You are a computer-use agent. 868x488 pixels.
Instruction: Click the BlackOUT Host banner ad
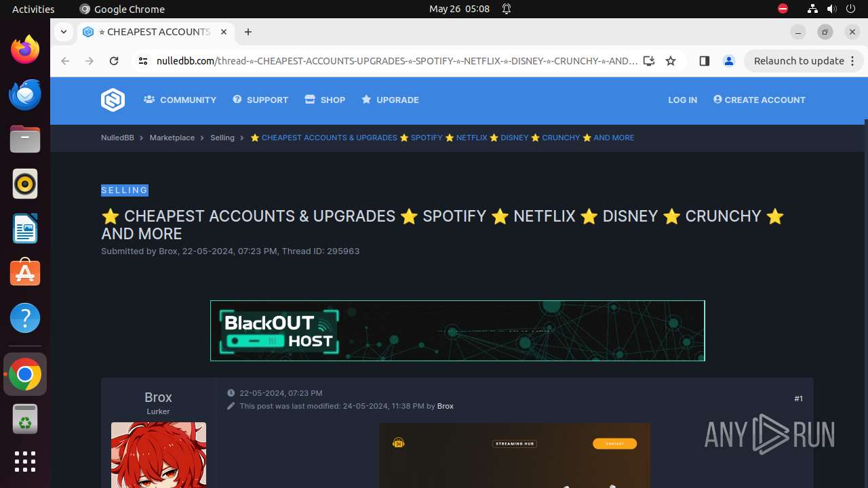pyautogui.click(x=458, y=331)
